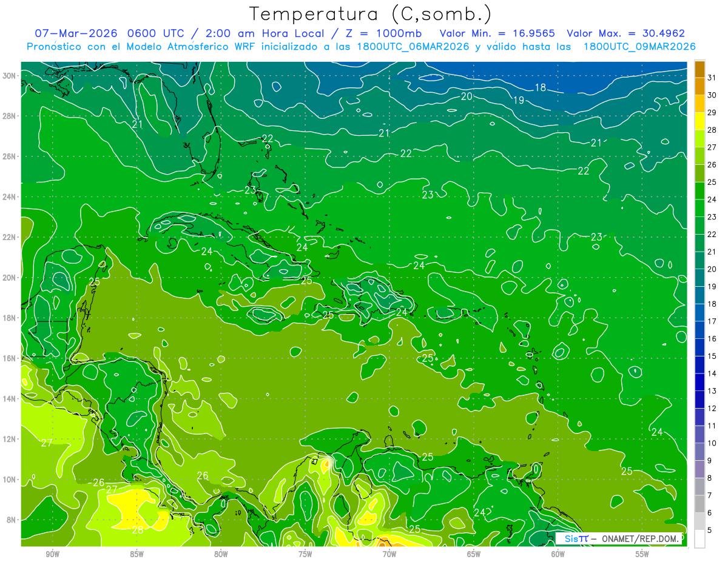
Task: Click the gray legend swatch between 6 and 7
Action: (x=699, y=504)
